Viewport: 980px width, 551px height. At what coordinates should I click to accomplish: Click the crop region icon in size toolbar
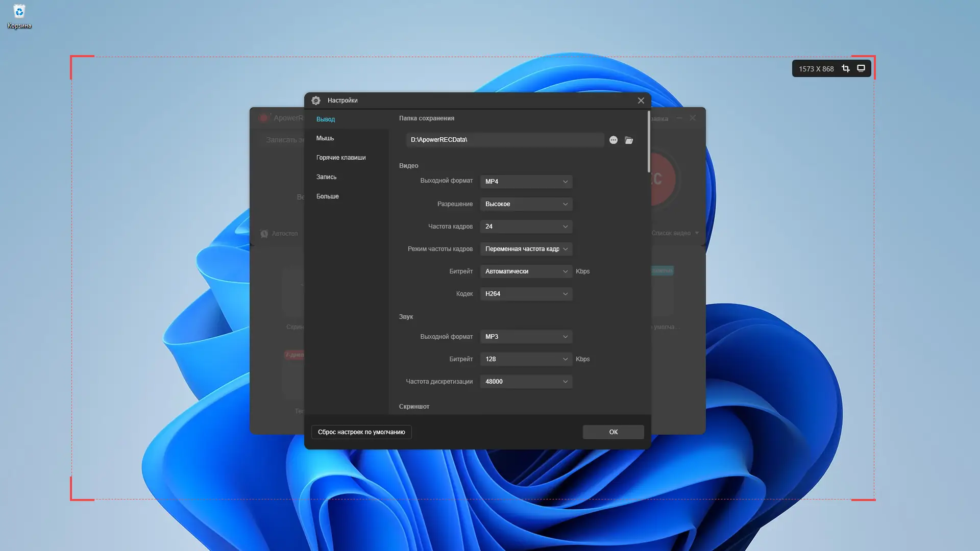(x=846, y=68)
